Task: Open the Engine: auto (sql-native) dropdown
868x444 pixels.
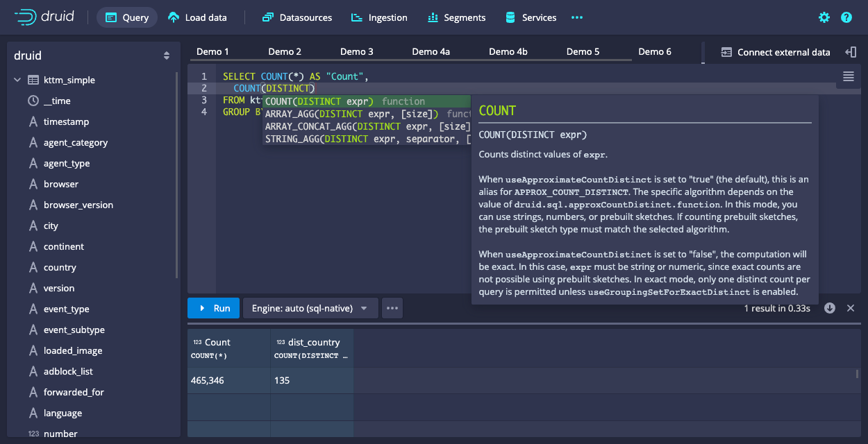Action: coord(310,308)
